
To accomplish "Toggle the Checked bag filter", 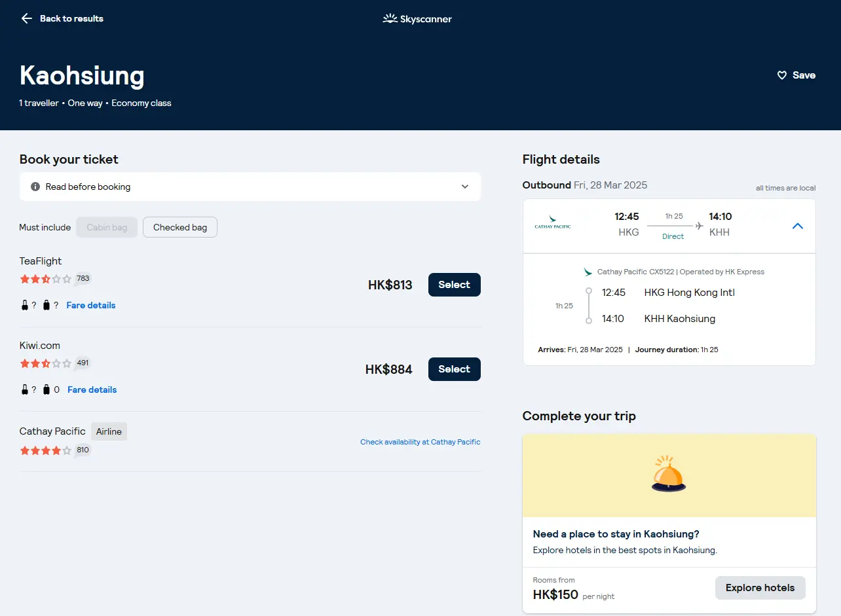I will (180, 227).
